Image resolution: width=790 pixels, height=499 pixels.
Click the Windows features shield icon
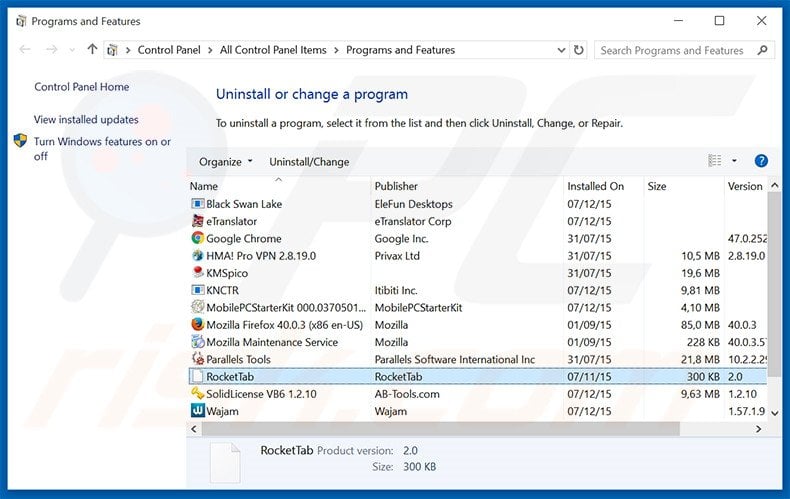pyautogui.click(x=21, y=141)
